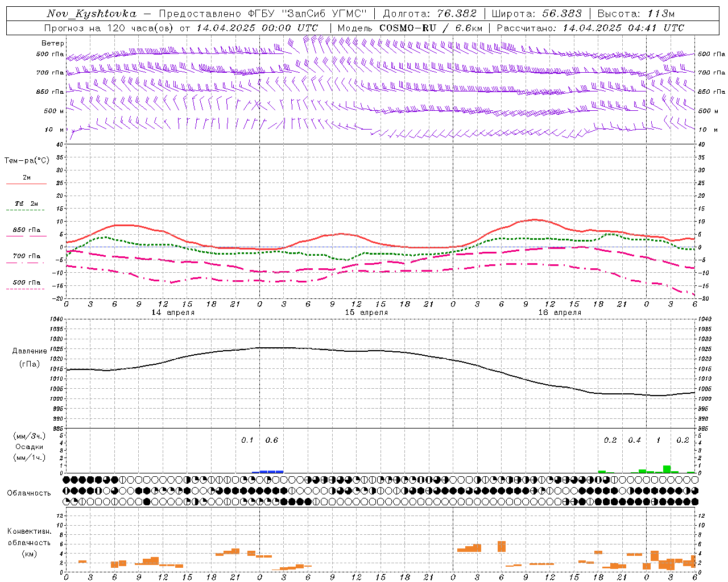The image size is (728, 582).
Task: Select the text Предоставлено ФГБУ "ЗапСиб УГМС"
Action: coord(263,14)
